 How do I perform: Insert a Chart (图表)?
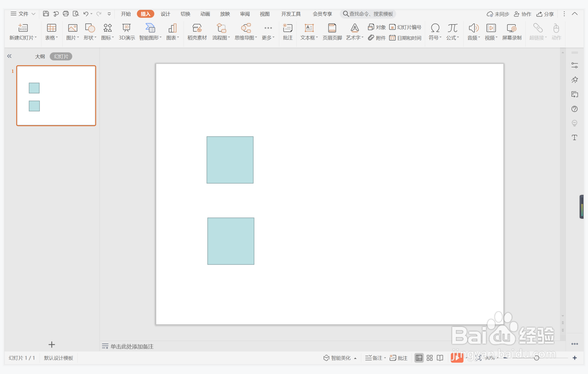pyautogui.click(x=173, y=32)
